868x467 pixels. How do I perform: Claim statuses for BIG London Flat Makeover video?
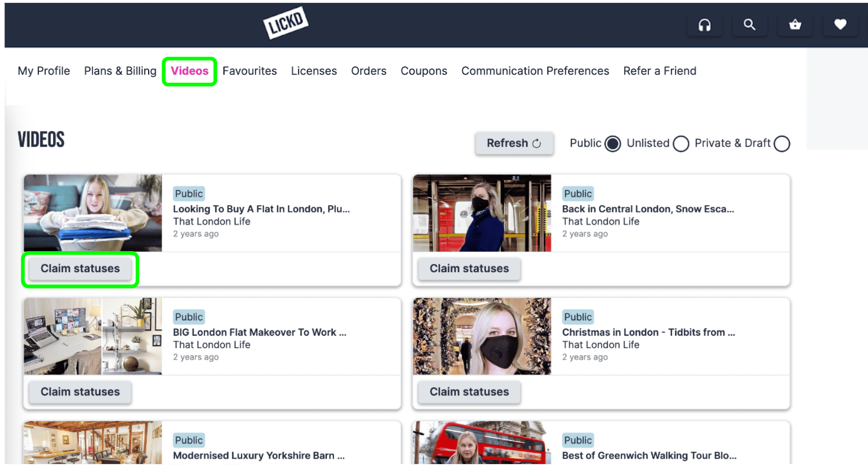pyautogui.click(x=80, y=391)
